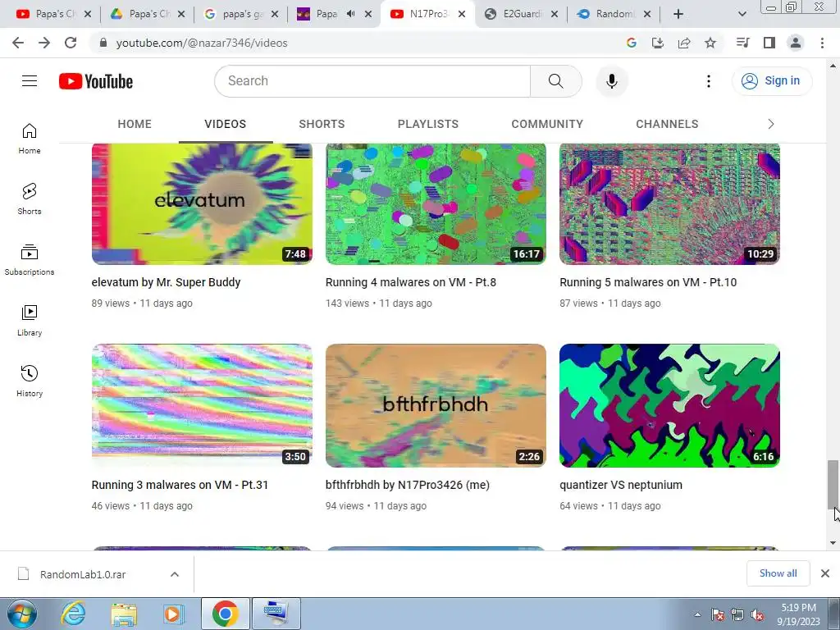This screenshot has height=630, width=840.
Task: Expand tab search dropdown arrow
Action: (x=742, y=14)
